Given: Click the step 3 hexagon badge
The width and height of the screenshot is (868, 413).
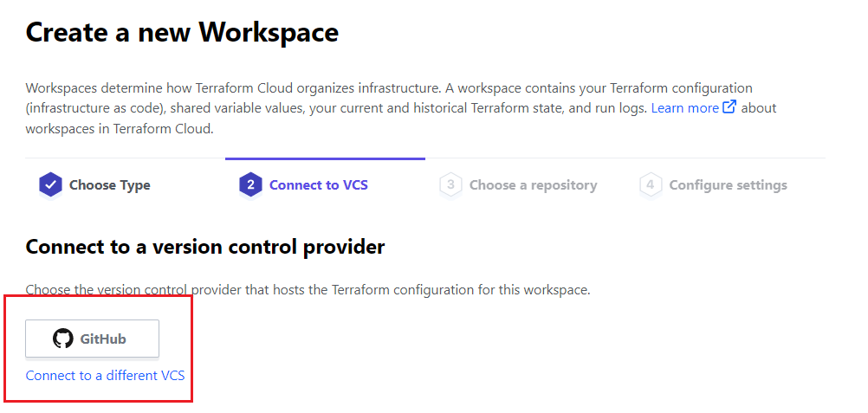Looking at the screenshot, I should pyautogui.click(x=450, y=185).
